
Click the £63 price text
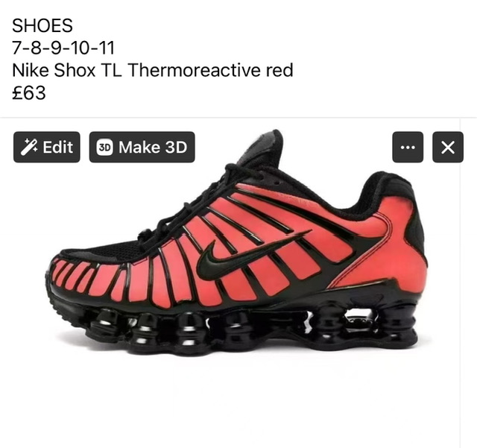[x=29, y=93]
